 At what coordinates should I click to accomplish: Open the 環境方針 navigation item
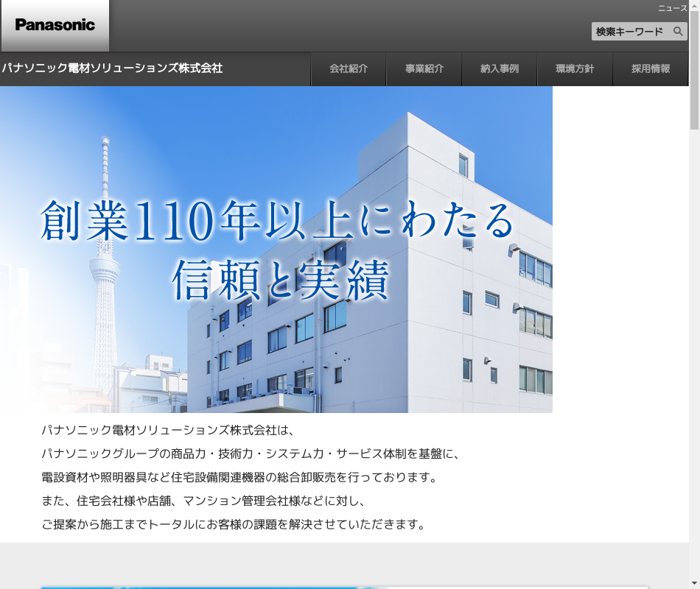(575, 69)
